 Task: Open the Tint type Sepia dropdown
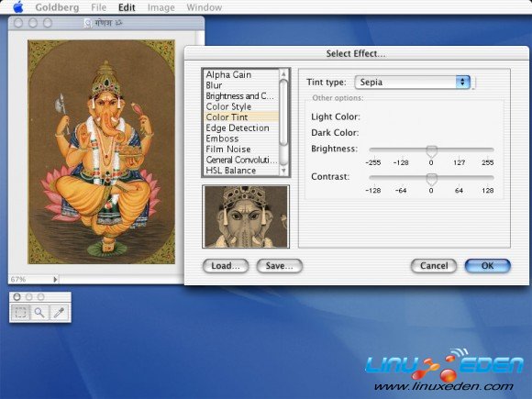point(412,83)
